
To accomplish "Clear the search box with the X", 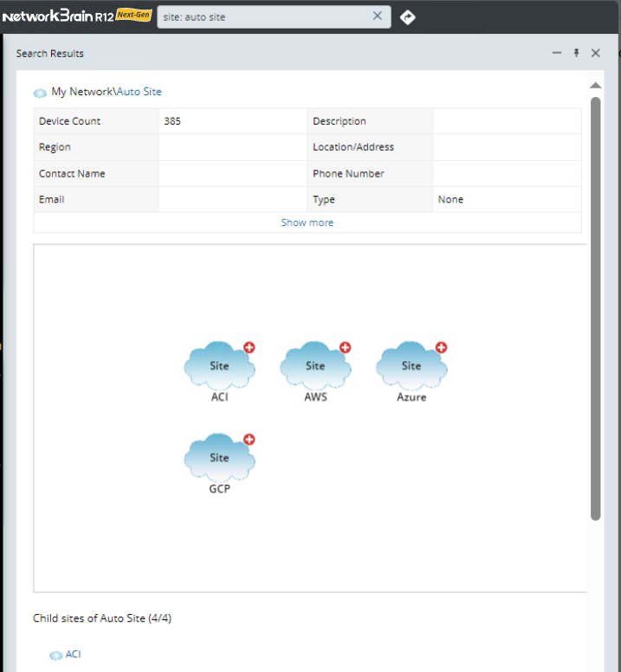I will pos(377,16).
